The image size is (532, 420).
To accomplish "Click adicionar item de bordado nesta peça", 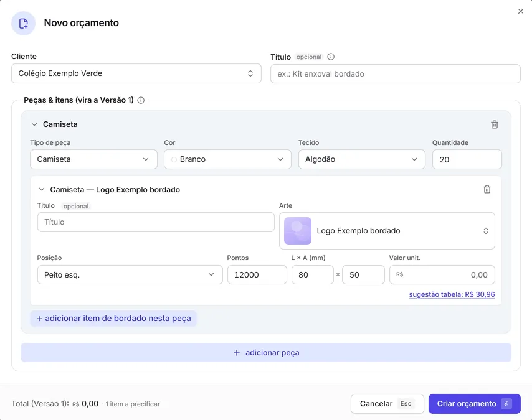I will [113, 319].
